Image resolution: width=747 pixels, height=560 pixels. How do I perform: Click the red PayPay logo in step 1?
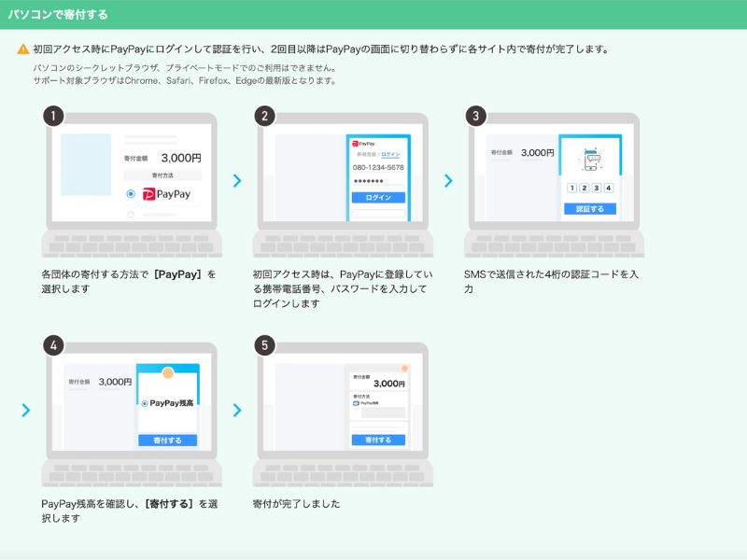149,194
